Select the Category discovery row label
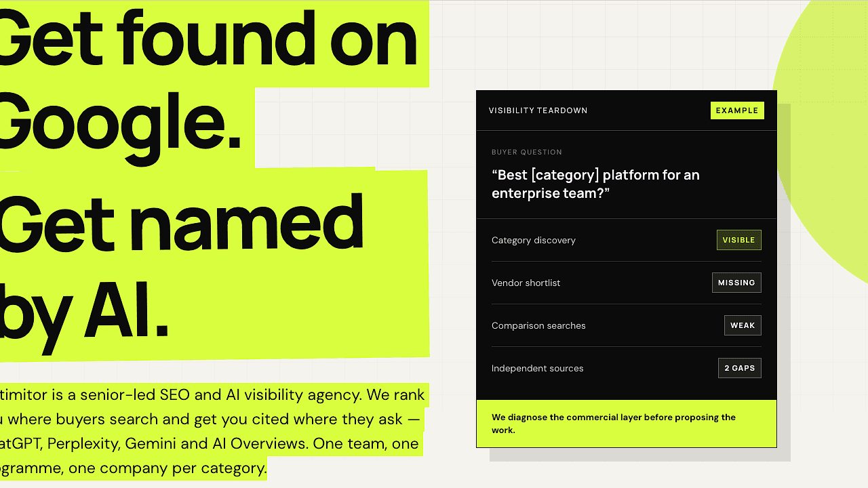Screen dimensions: 868x488 pyautogui.click(x=534, y=240)
